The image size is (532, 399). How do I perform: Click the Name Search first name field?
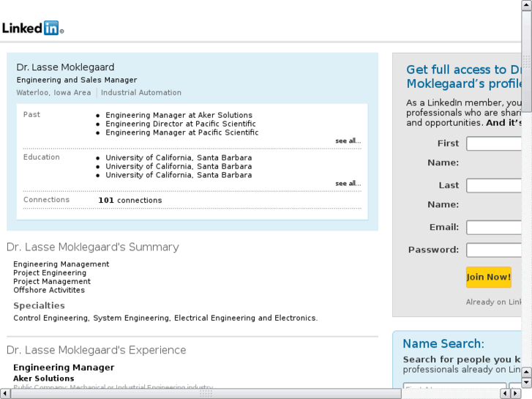[x=454, y=387]
